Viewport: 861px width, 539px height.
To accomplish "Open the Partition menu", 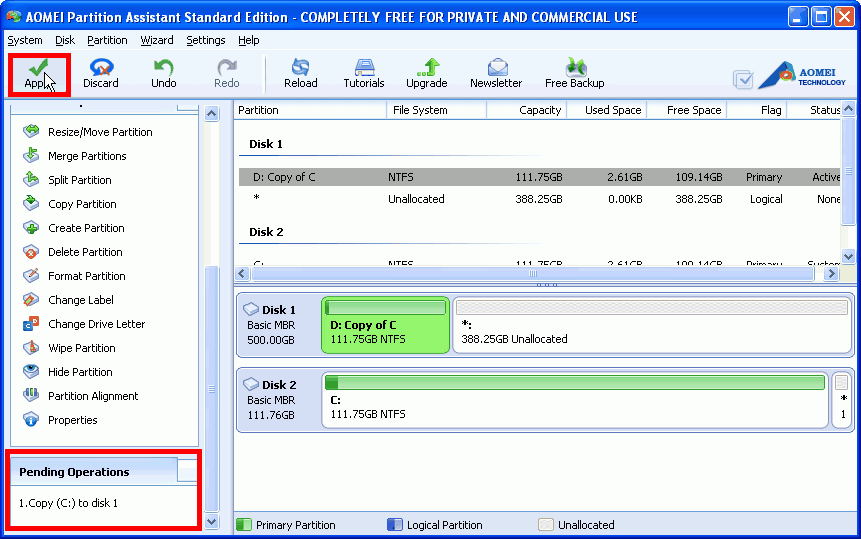I will point(107,40).
